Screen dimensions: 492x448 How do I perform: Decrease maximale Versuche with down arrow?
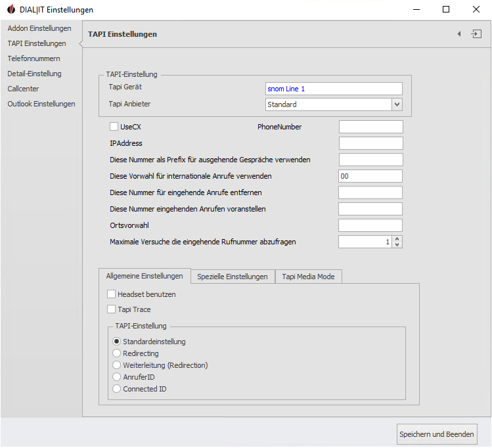pos(397,245)
